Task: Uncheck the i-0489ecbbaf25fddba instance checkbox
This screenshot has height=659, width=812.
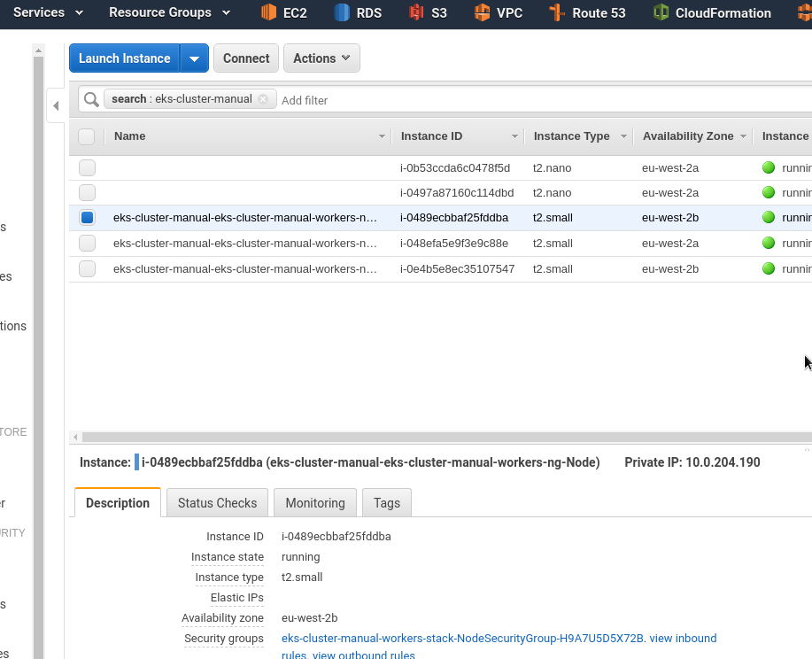Action: point(87,218)
